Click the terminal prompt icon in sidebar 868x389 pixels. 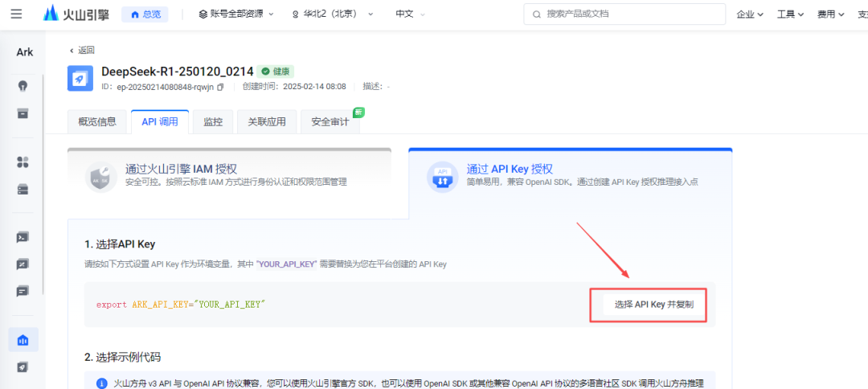pos(23,237)
